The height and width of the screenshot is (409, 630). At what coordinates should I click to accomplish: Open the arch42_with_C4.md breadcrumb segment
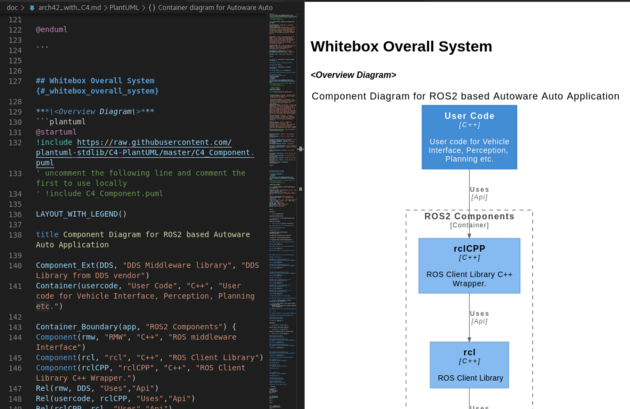(70, 8)
